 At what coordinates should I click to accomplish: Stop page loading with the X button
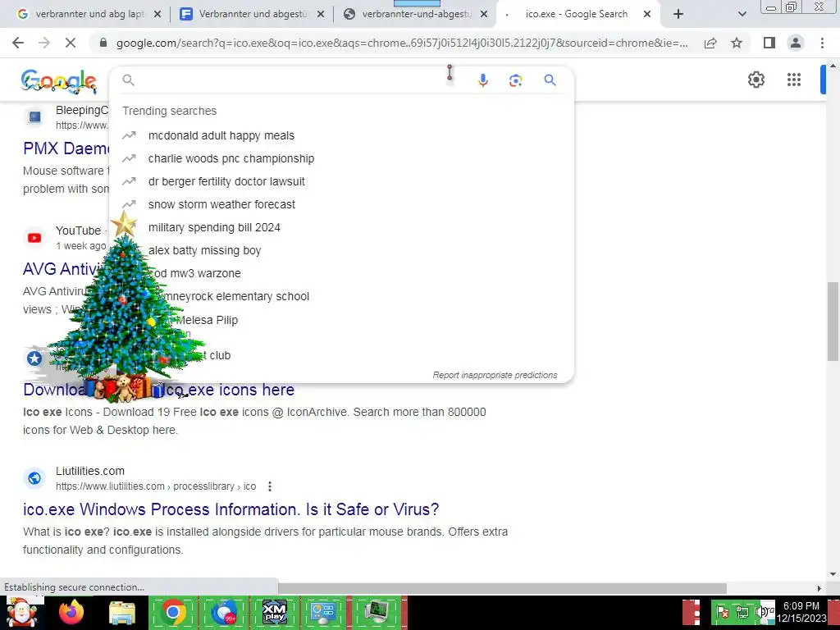click(x=71, y=43)
